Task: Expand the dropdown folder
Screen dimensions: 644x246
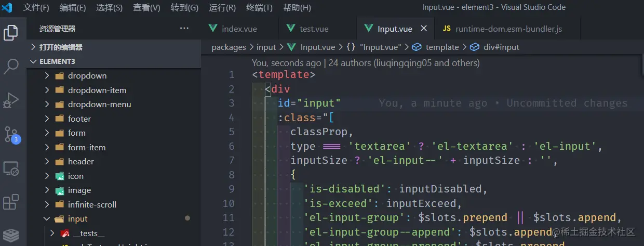Action: coord(114,75)
